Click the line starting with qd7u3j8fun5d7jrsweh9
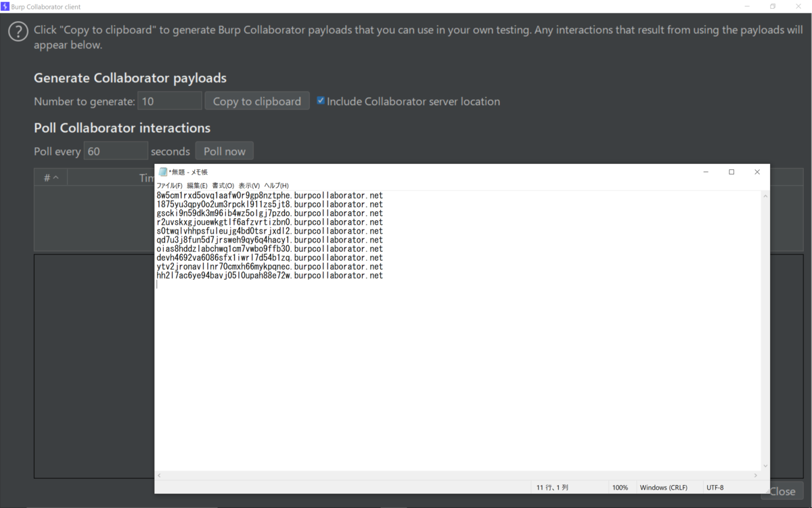This screenshot has width=812, height=508. (269, 240)
